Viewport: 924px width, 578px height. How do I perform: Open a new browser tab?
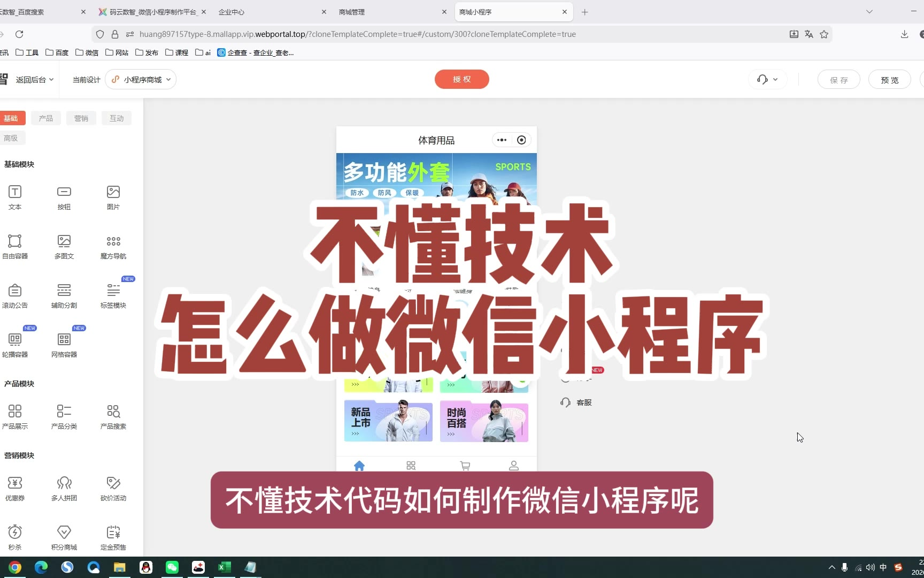(585, 12)
